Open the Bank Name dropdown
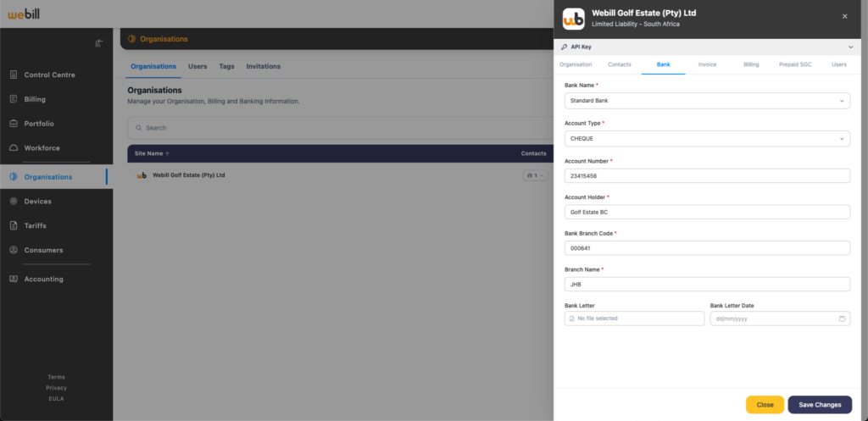 coord(707,101)
